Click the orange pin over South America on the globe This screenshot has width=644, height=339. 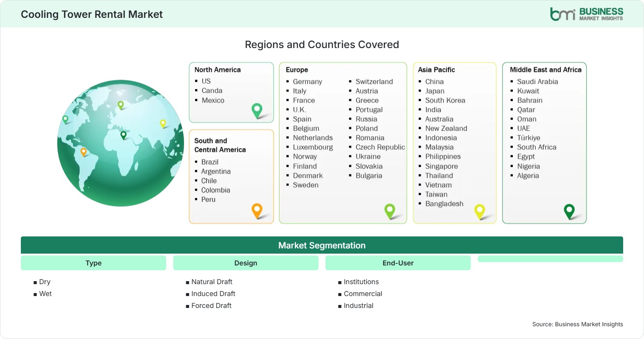click(83, 152)
